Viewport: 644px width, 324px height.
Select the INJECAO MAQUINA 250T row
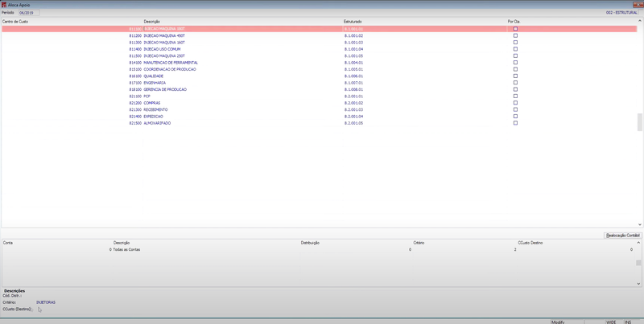[319, 55]
